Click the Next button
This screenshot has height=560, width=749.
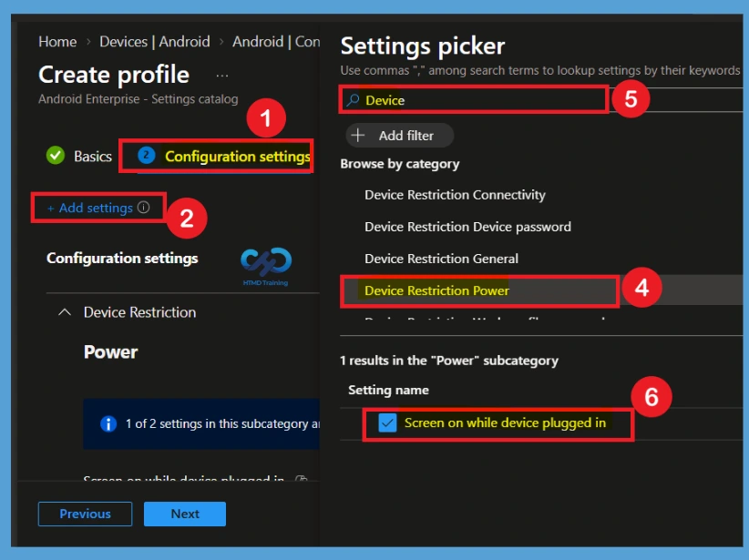[185, 514]
